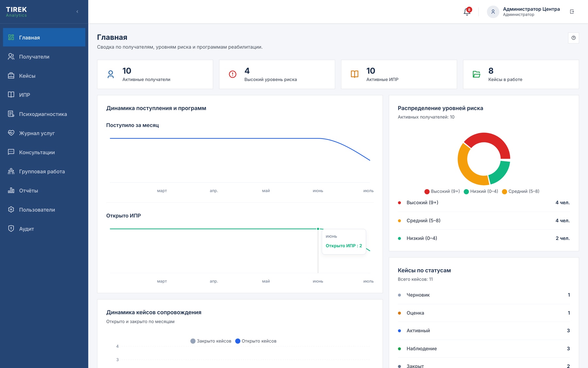This screenshot has height=368, width=588.
Task: Click the administrator avatar icon
Action: (x=493, y=12)
